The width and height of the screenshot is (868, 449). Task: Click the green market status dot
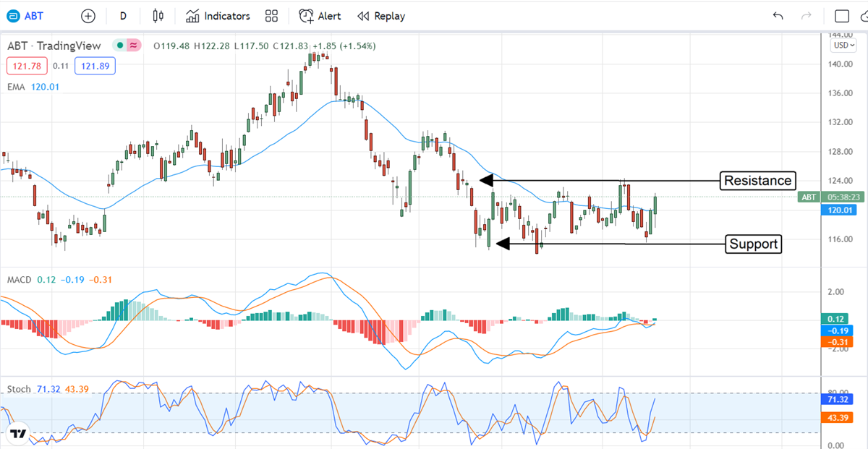click(x=119, y=46)
